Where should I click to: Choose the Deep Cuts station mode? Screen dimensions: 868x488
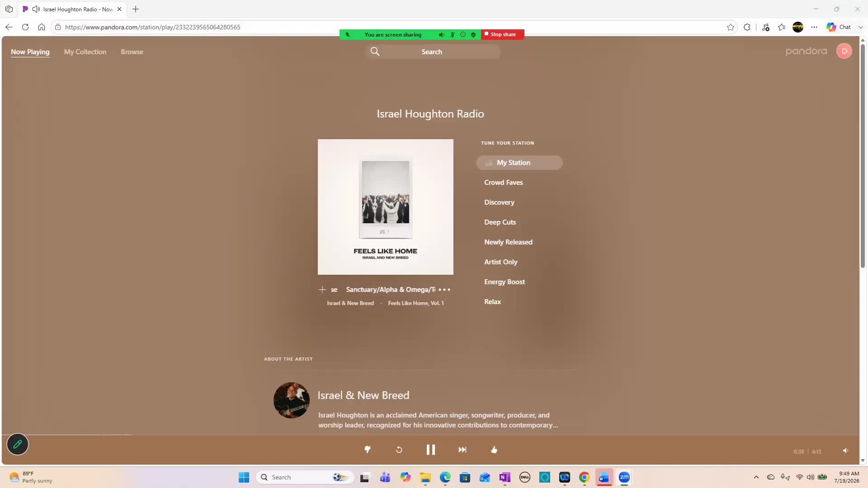tap(500, 222)
